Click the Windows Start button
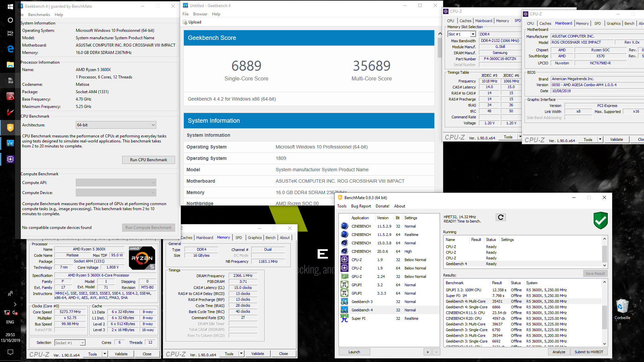The image size is (644, 362). tap(10, 6)
